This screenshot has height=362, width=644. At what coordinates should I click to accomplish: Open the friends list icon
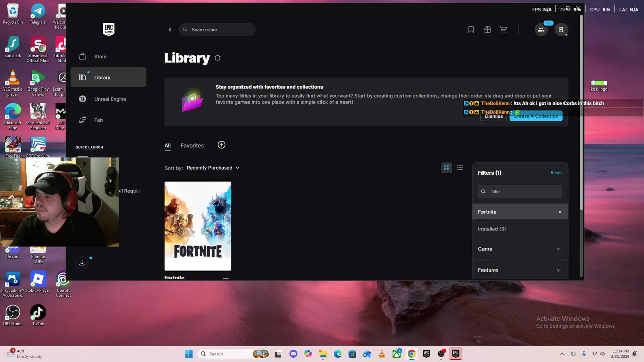pyautogui.click(x=541, y=30)
